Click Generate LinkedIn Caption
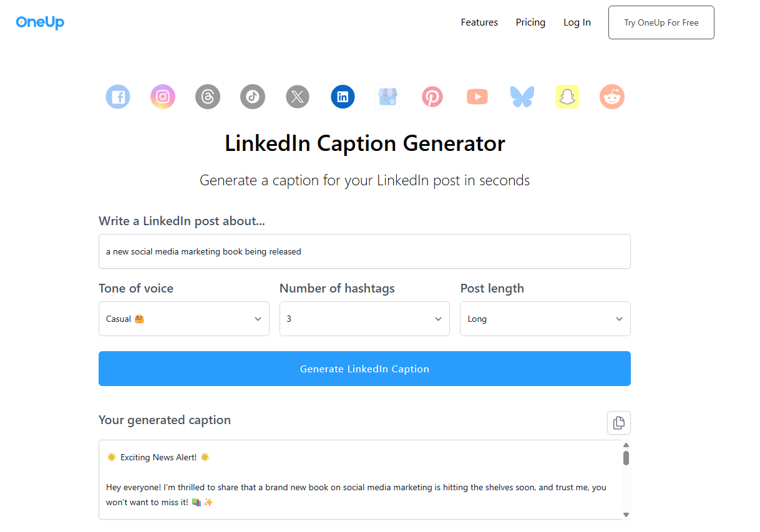Image resolution: width=760 pixels, height=532 pixels. click(x=364, y=369)
